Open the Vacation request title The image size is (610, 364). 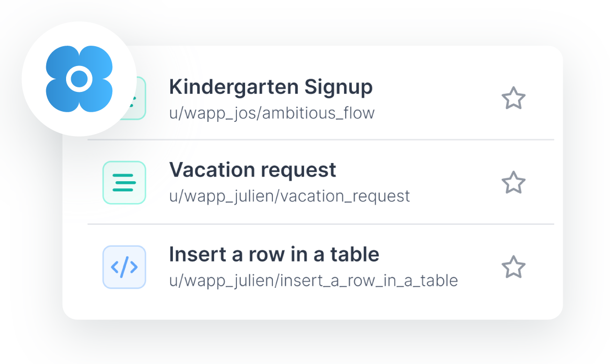pyautogui.click(x=253, y=170)
